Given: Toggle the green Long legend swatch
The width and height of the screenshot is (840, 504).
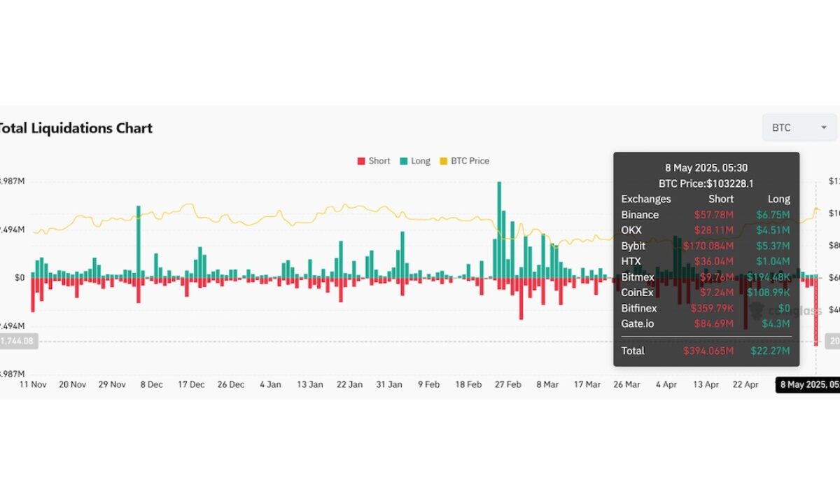Looking at the screenshot, I should tap(404, 161).
